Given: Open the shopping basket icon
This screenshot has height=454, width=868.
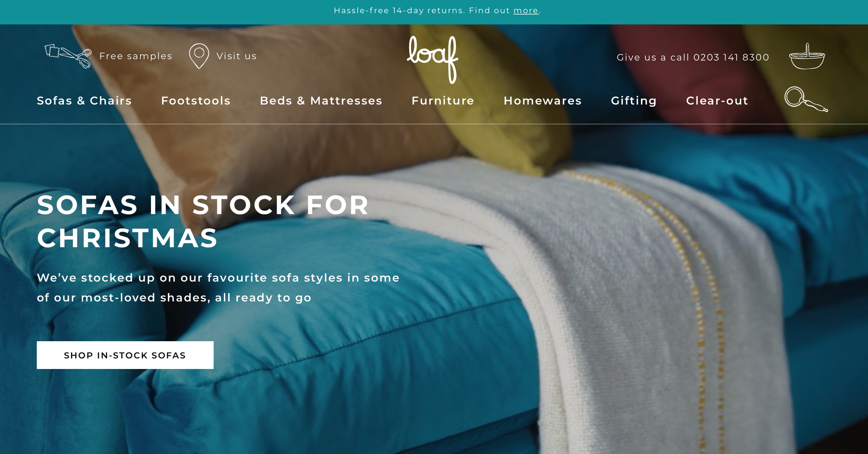Looking at the screenshot, I should click(x=807, y=56).
